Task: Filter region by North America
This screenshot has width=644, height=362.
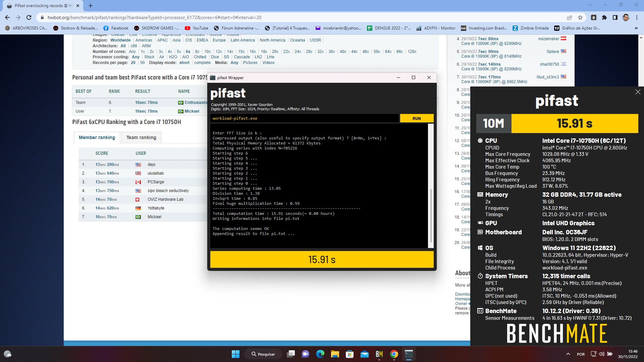Action: click(x=272, y=40)
